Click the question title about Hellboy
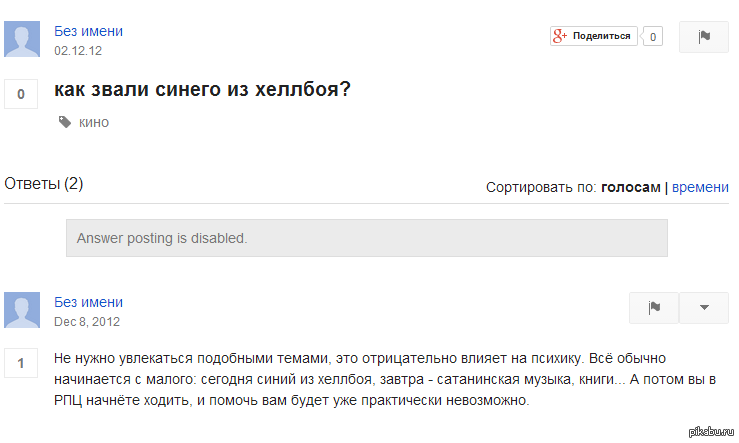The image size is (739, 443). click(x=202, y=89)
